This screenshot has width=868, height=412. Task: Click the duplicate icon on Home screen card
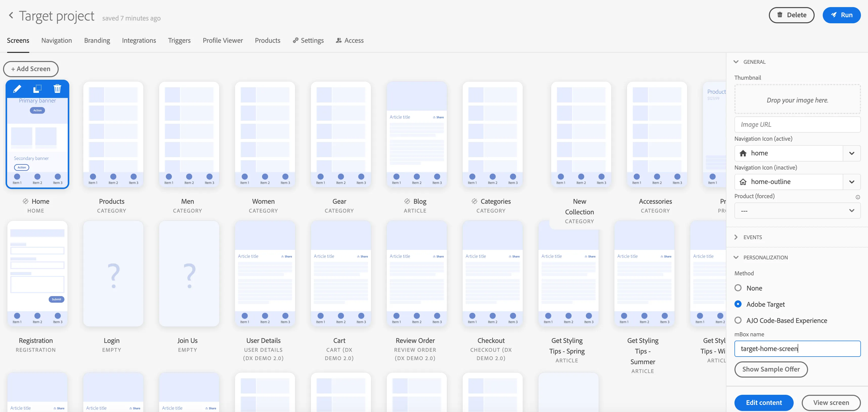pyautogui.click(x=37, y=89)
